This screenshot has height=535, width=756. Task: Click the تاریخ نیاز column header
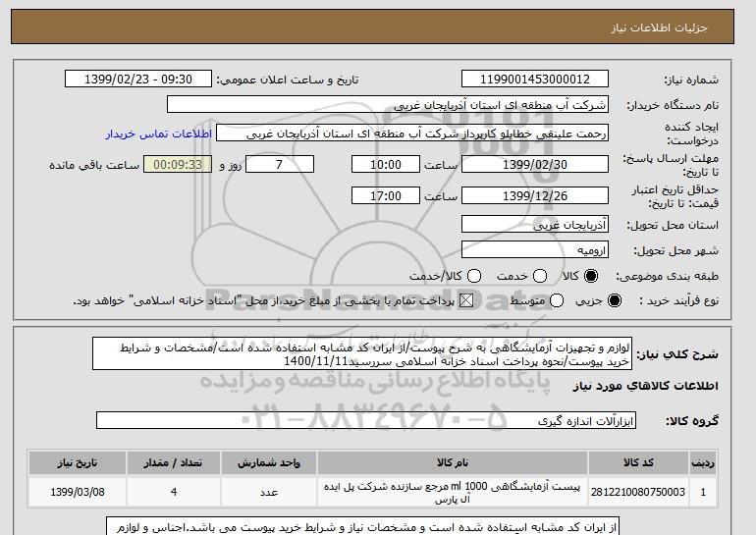78,462
